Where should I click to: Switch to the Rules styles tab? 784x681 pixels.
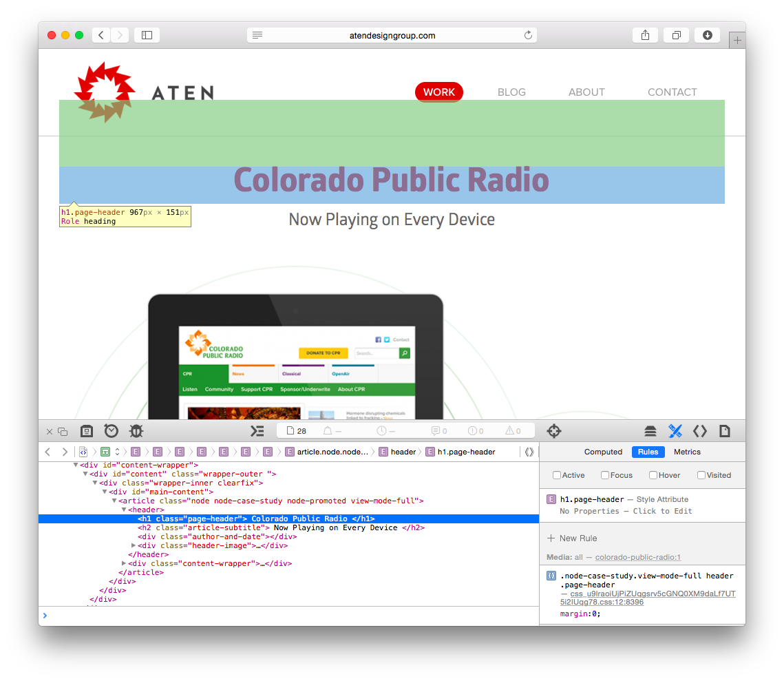(x=648, y=452)
